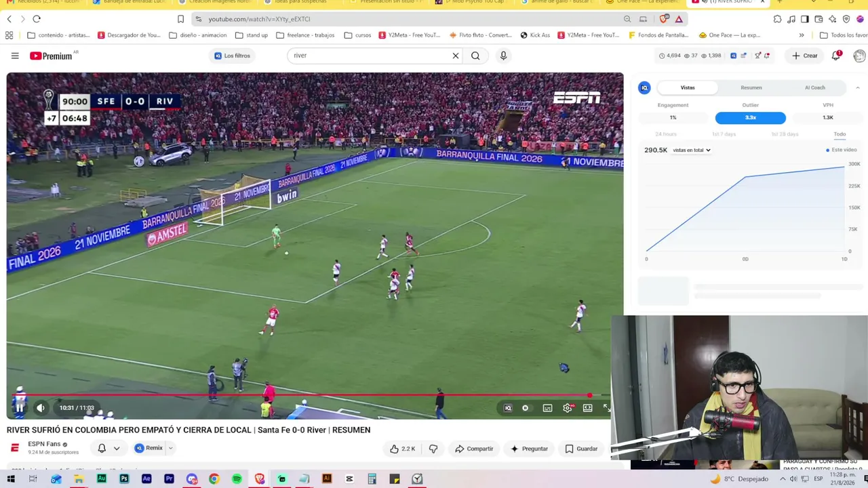Mute the video volume

tap(41, 407)
